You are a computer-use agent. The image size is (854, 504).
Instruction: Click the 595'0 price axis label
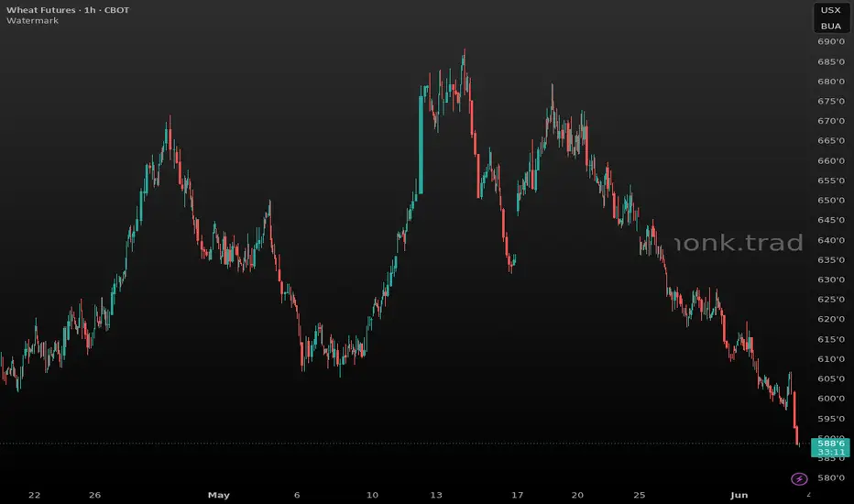(x=830, y=419)
